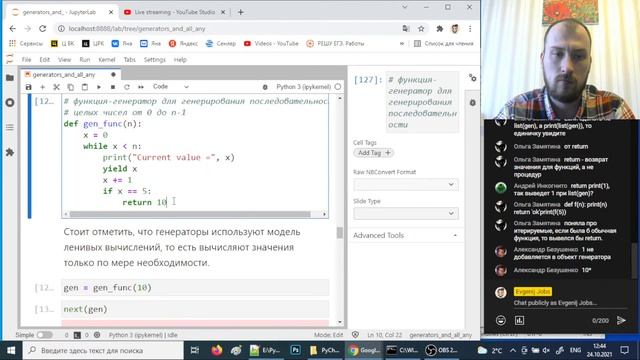Open the cell type Code dropdown
Viewport: 640px width, 360px height.
pyautogui.click(x=171, y=87)
